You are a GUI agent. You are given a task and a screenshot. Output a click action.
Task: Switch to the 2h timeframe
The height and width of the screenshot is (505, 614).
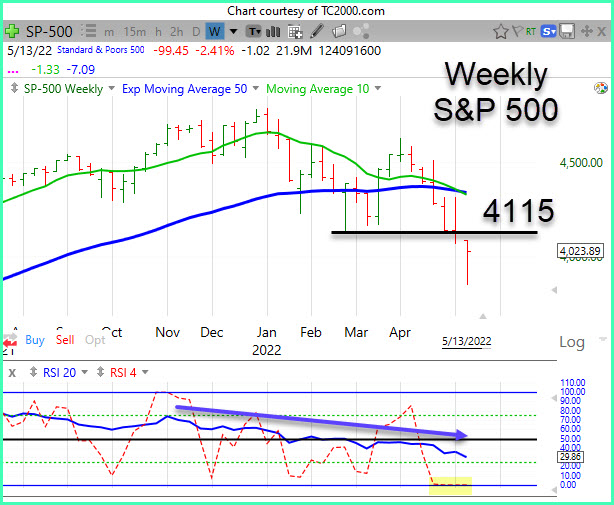[x=177, y=32]
